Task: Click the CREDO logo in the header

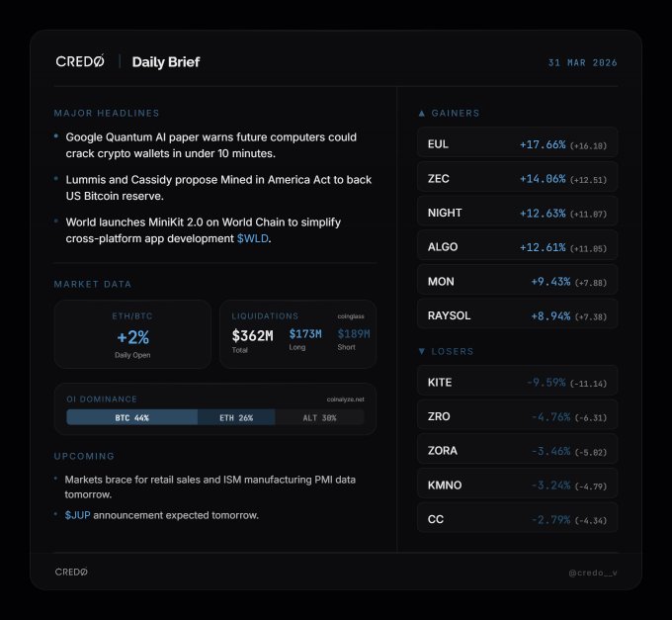Action: [81, 61]
